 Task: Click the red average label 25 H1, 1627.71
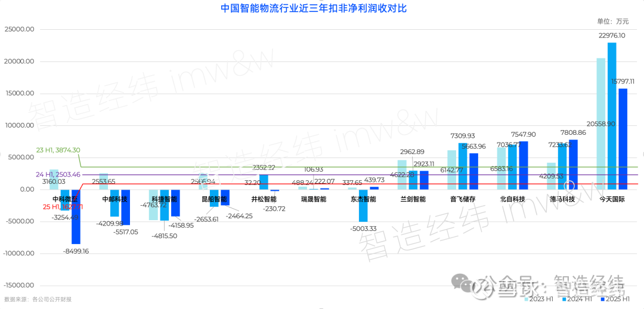(x=63, y=207)
